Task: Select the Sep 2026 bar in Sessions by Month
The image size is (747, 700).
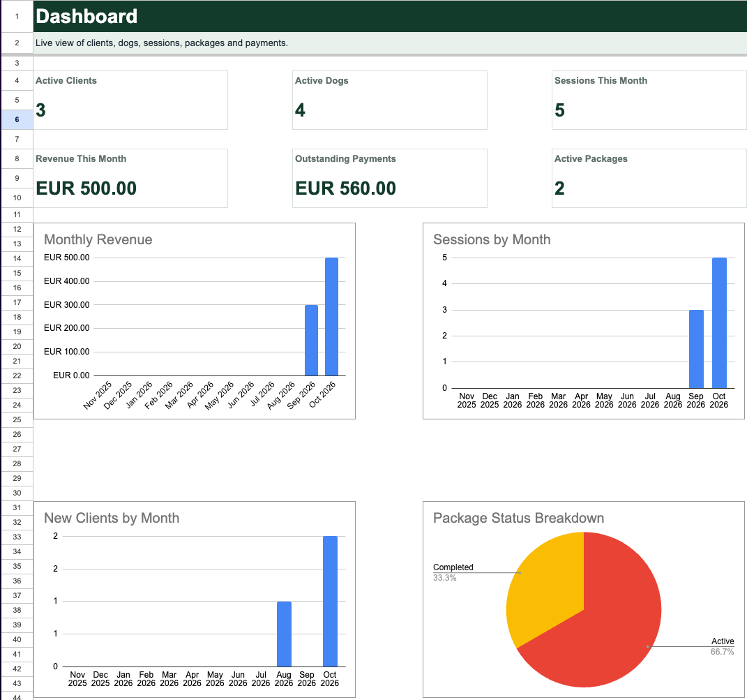Action: (696, 349)
